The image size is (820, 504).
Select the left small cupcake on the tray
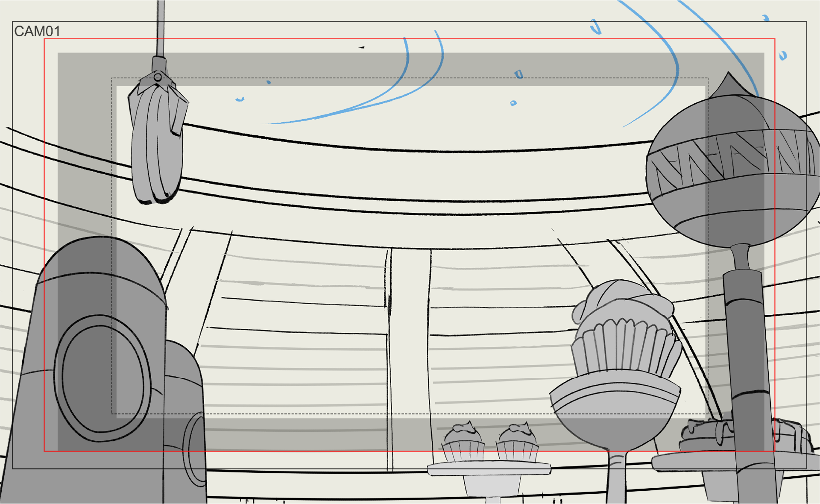pyautogui.click(x=463, y=444)
